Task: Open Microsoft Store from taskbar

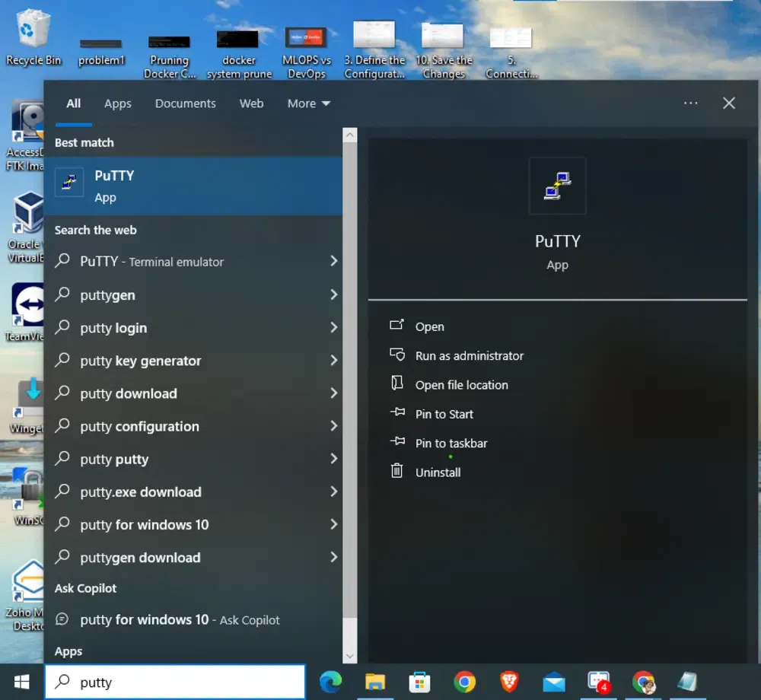Action: (x=420, y=682)
